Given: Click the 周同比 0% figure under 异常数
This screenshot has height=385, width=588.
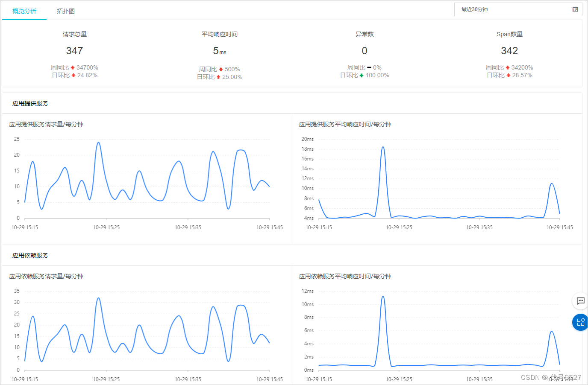Looking at the screenshot, I should (365, 67).
